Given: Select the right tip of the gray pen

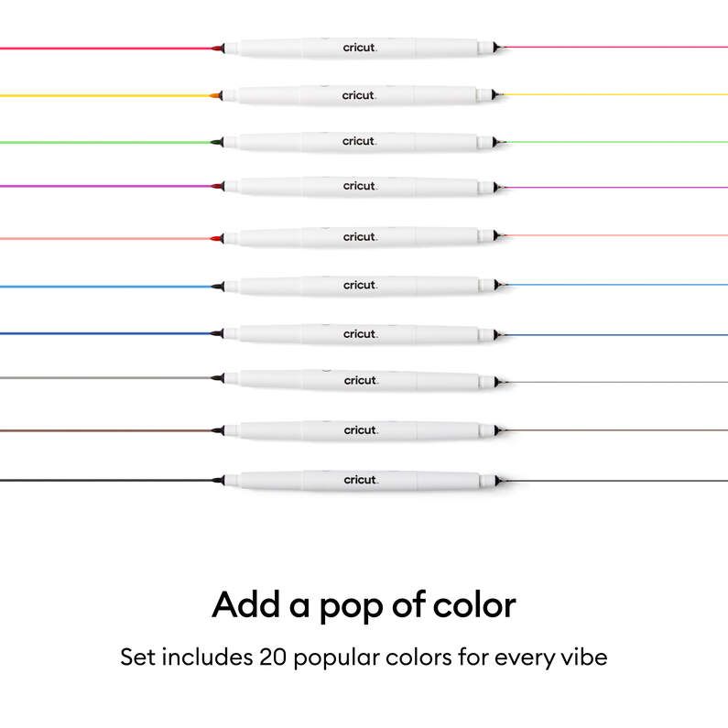Looking at the screenshot, I should [496, 380].
